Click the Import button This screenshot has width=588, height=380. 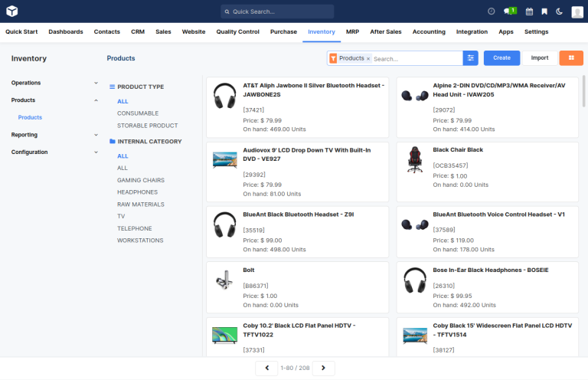[540, 58]
